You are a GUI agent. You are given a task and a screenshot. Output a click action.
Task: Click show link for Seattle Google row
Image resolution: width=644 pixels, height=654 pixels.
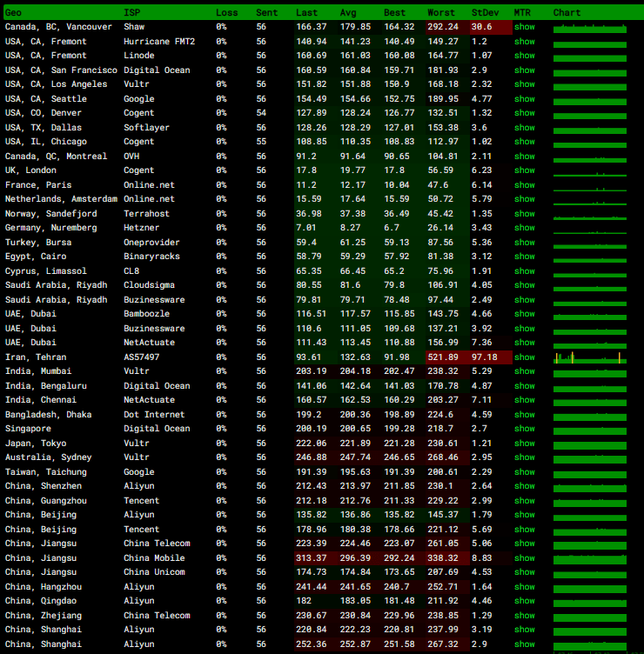(x=524, y=99)
